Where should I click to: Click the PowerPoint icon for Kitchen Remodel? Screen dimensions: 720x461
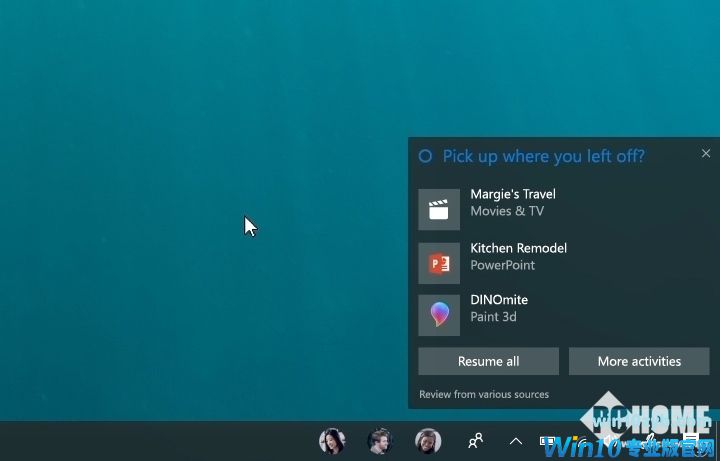click(x=439, y=263)
